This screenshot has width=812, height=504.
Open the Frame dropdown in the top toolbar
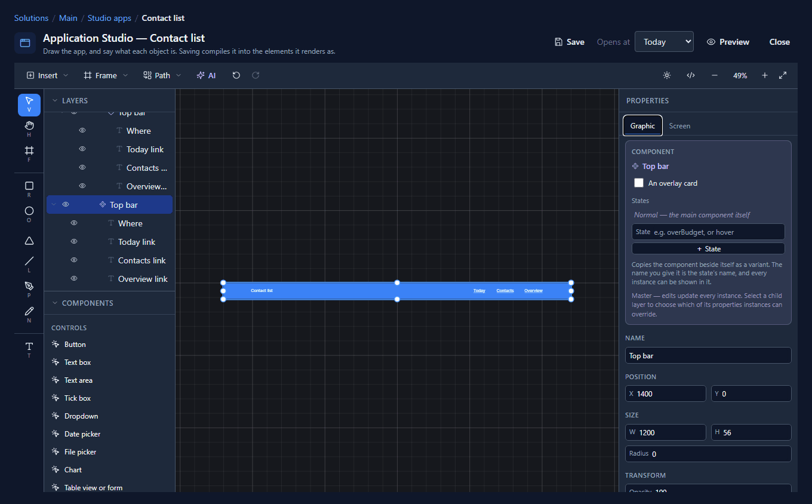click(106, 75)
